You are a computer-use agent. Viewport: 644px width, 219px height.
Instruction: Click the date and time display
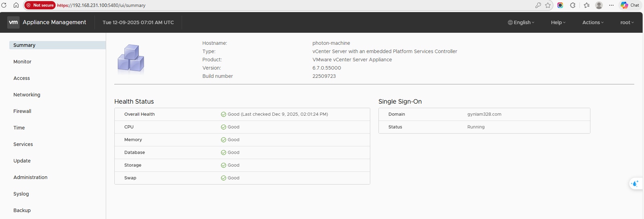138,23
